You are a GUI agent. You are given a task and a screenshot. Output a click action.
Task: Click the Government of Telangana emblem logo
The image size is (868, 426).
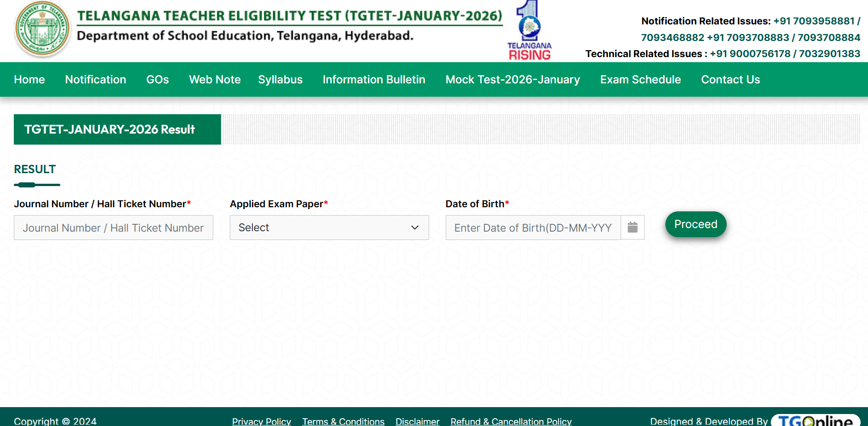[42, 29]
